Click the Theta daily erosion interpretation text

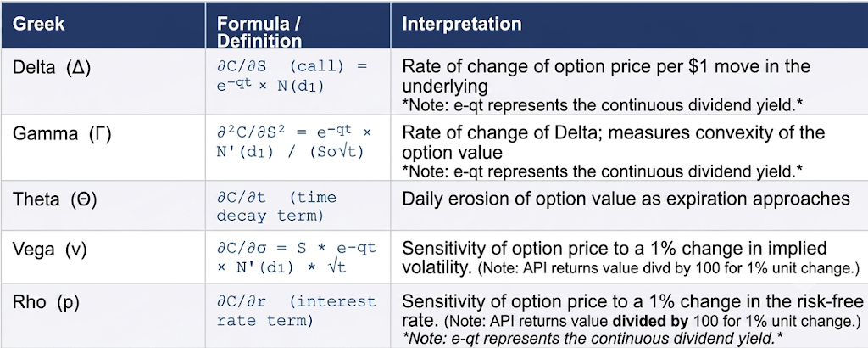[x=626, y=199]
